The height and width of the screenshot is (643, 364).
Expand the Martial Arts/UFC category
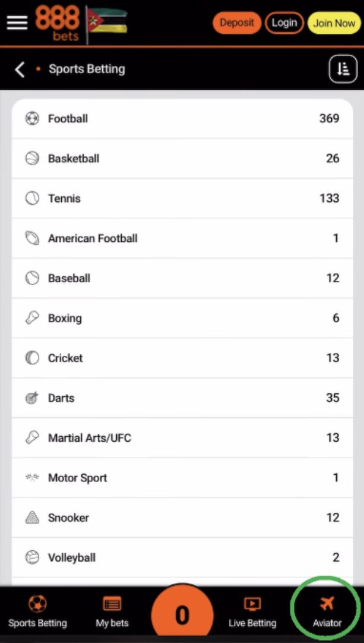tap(182, 437)
